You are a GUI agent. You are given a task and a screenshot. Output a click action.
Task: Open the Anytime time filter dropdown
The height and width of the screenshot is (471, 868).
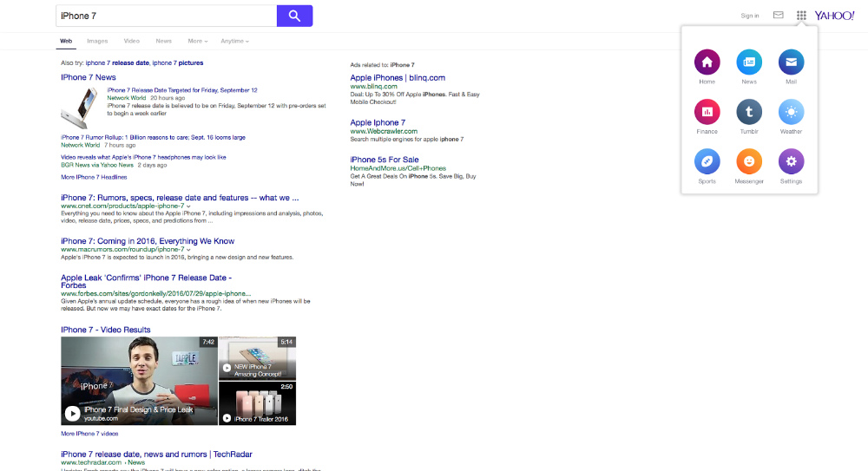pyautogui.click(x=234, y=41)
